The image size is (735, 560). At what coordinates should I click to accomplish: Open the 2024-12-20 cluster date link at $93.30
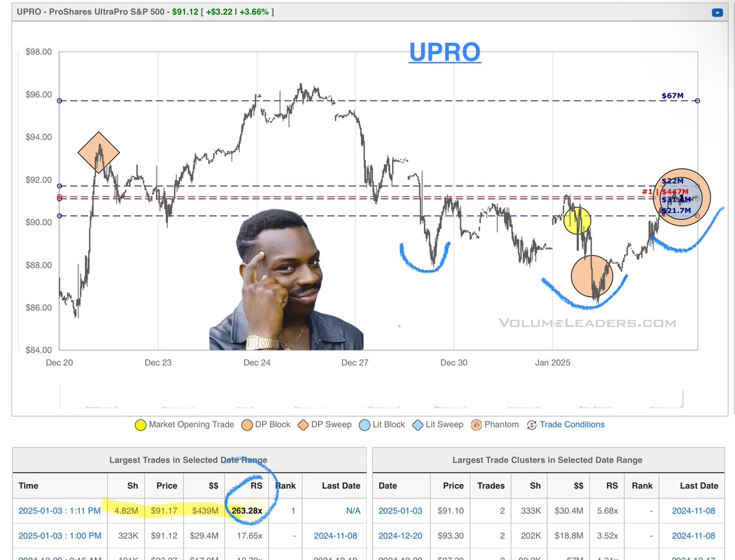401,536
